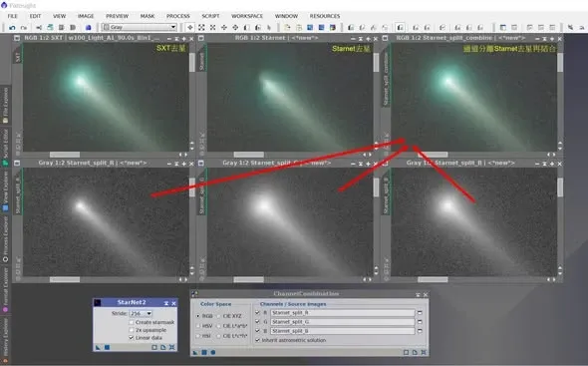Select the RGB color space radio button
This screenshot has height=366, width=588.
click(x=198, y=316)
